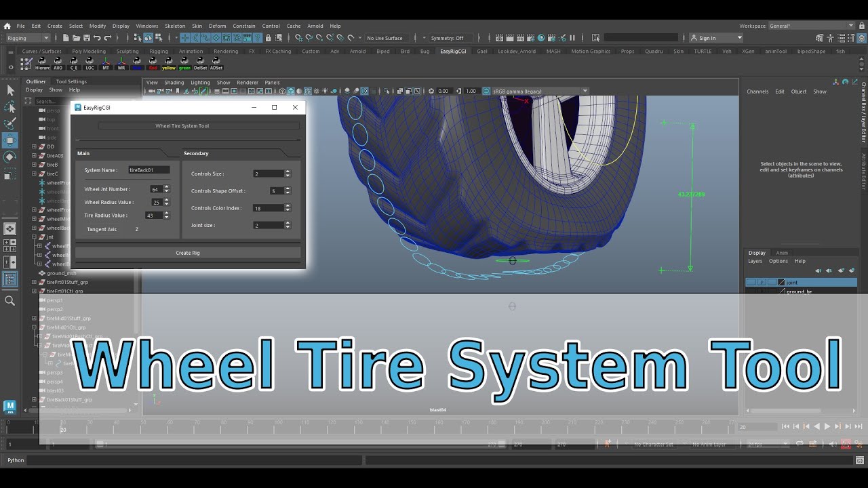The width and height of the screenshot is (868, 488).
Task: Click the pause render icon in status line
Action: click(x=572, y=38)
